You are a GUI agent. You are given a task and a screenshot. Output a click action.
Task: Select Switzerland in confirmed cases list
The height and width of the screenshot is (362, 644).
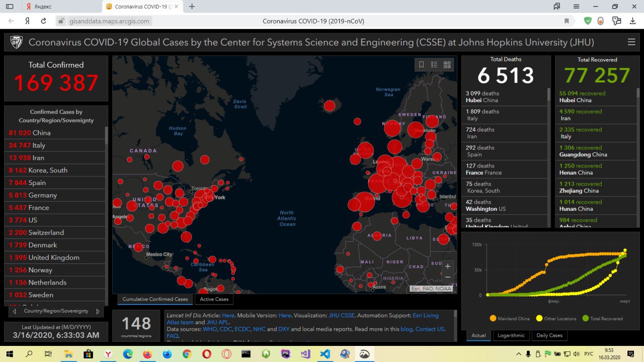pyautogui.click(x=54, y=232)
